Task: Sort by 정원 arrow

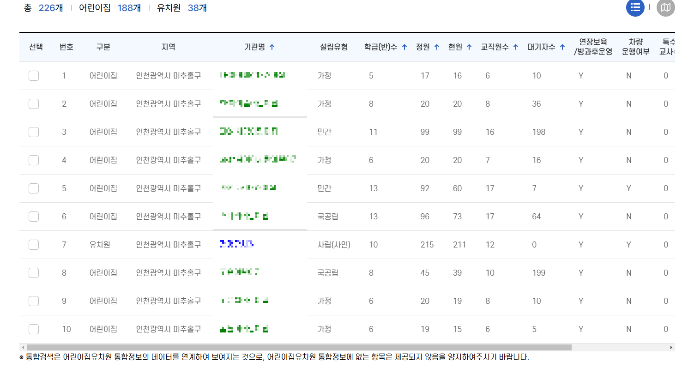Action: click(437, 47)
